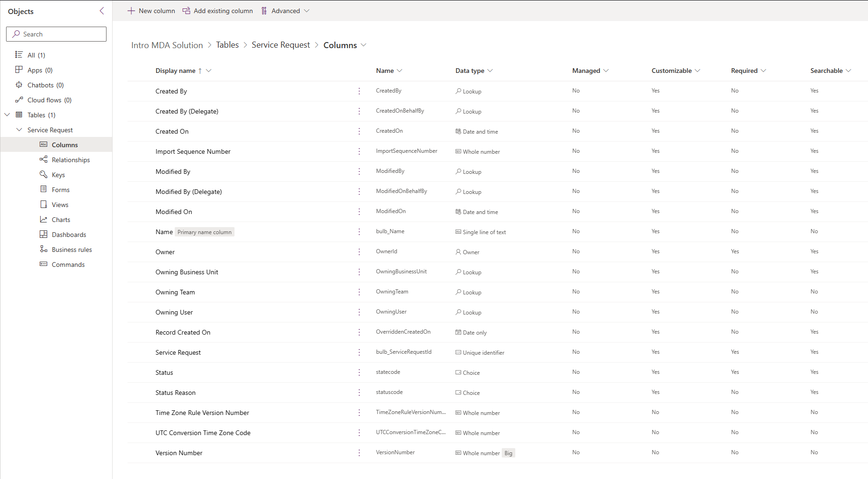Image resolution: width=868 pixels, height=479 pixels.
Task: Open the Searchable column header dropdown
Action: pyautogui.click(x=848, y=71)
